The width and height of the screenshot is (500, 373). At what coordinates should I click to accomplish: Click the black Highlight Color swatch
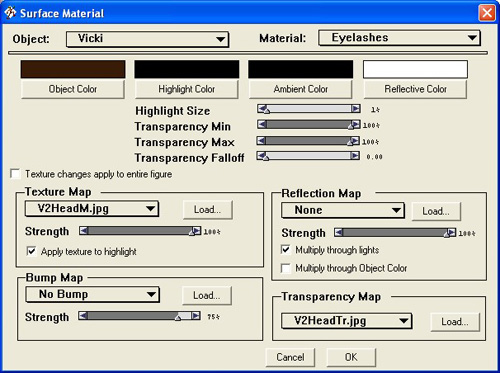pyautogui.click(x=187, y=69)
